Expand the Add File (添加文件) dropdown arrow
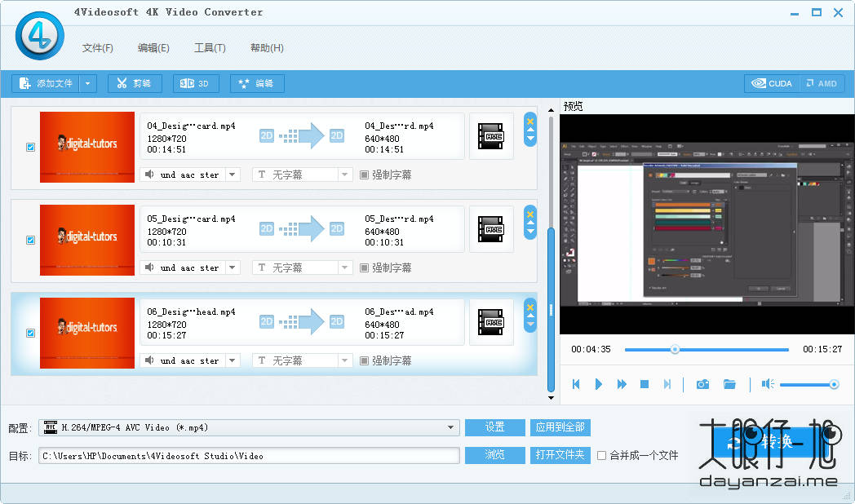 tap(88, 83)
